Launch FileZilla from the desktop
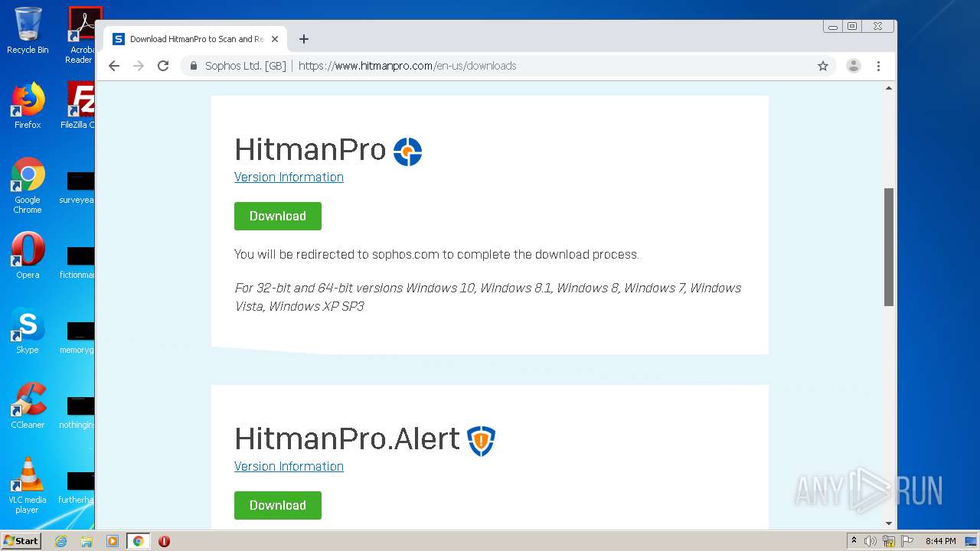Image resolution: width=980 pixels, height=551 pixels. pyautogui.click(x=80, y=106)
